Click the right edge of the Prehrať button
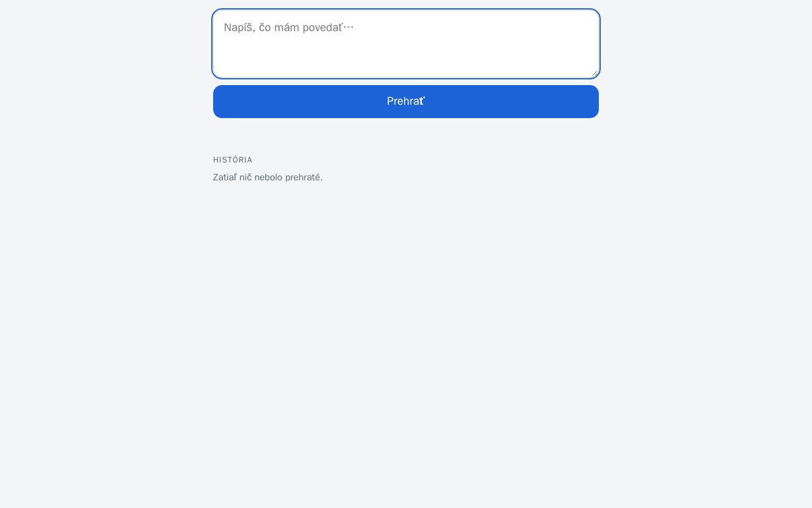Image resolution: width=812 pixels, height=508 pixels. tap(593, 102)
